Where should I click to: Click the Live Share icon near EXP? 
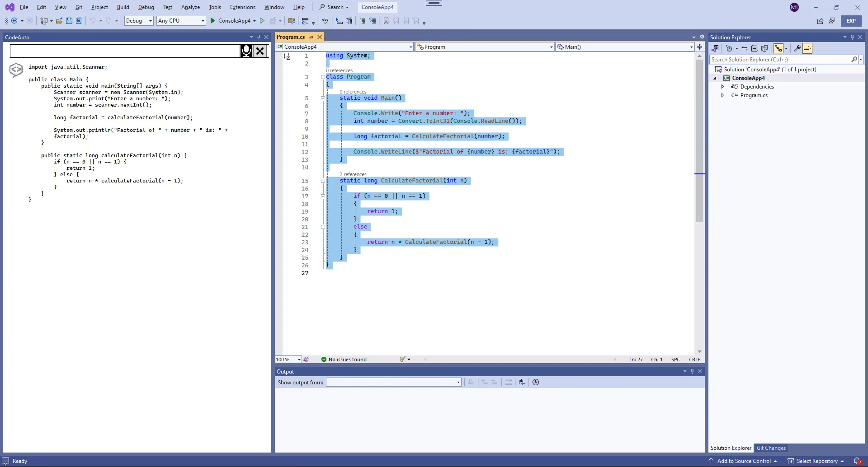click(820, 21)
